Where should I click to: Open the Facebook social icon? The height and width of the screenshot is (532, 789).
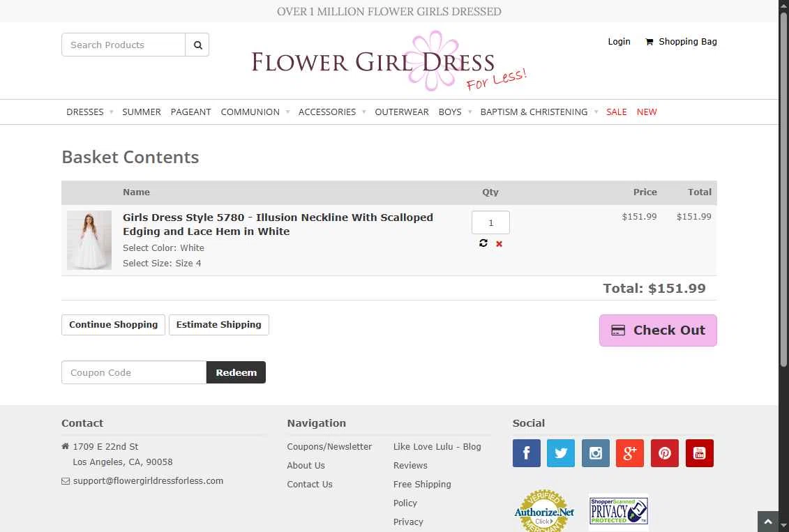526,453
